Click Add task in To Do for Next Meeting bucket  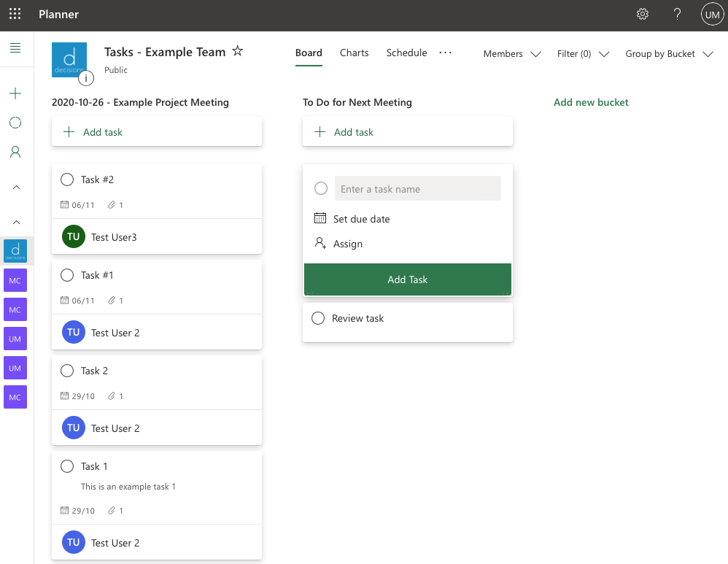coord(408,132)
